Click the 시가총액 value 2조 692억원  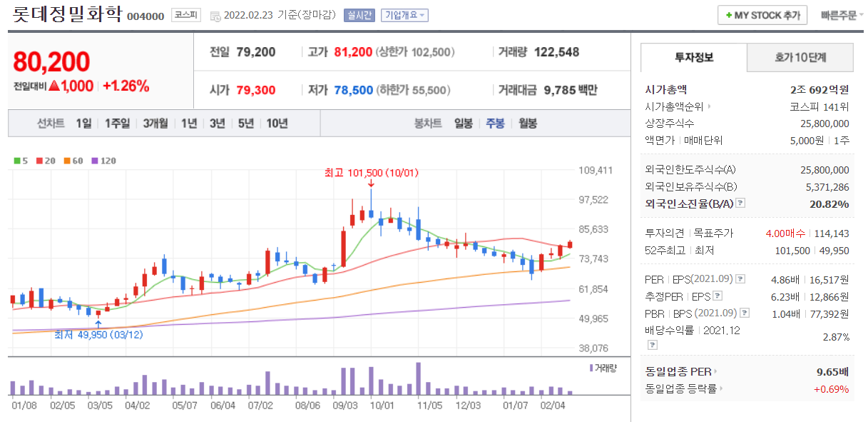click(820, 90)
